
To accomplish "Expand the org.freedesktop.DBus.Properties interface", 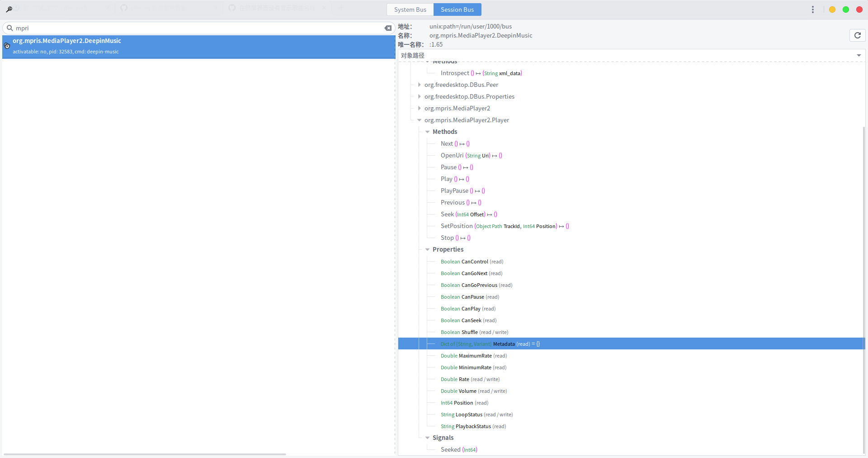I will click(420, 96).
